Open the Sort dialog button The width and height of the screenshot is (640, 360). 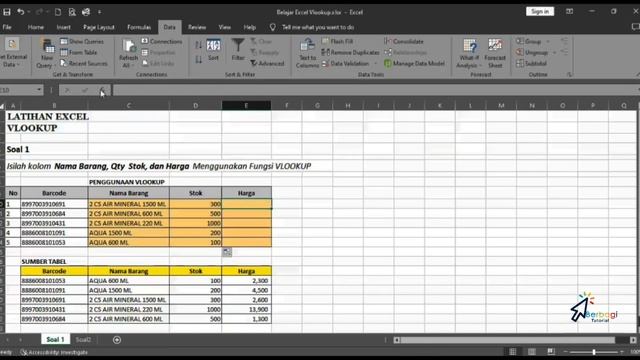tap(213, 50)
